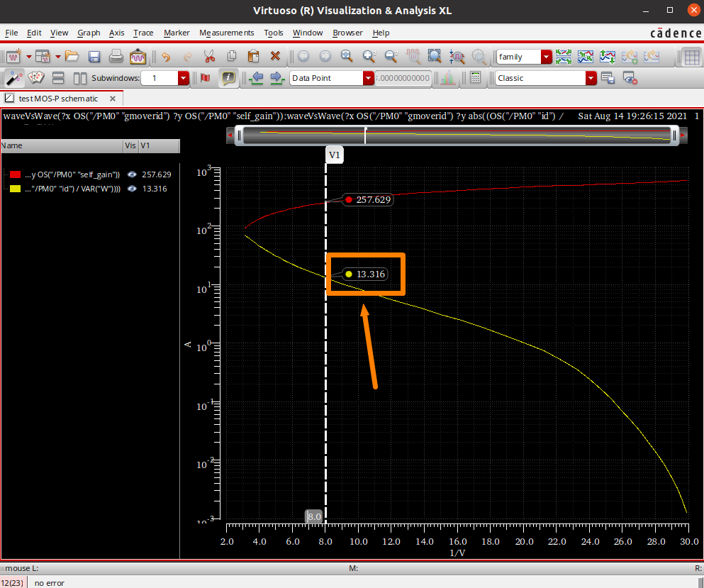Click the swap strips up-down arrows icon
This screenshot has width=704, height=588.
tap(608, 57)
